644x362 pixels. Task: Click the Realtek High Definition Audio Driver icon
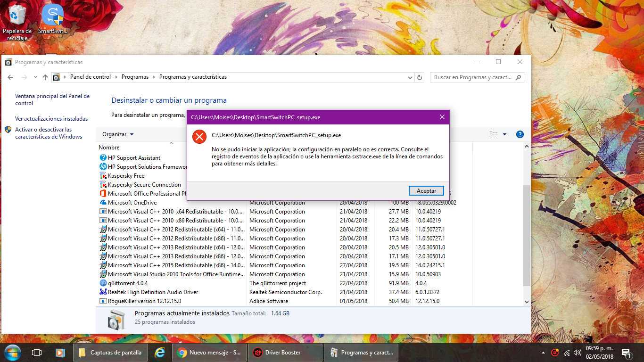coord(103,292)
